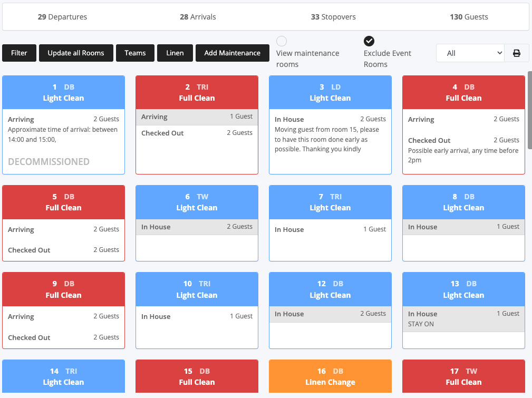The height and width of the screenshot is (398, 532).
Task: Select the 130 Guests summary
Action: coord(469,17)
